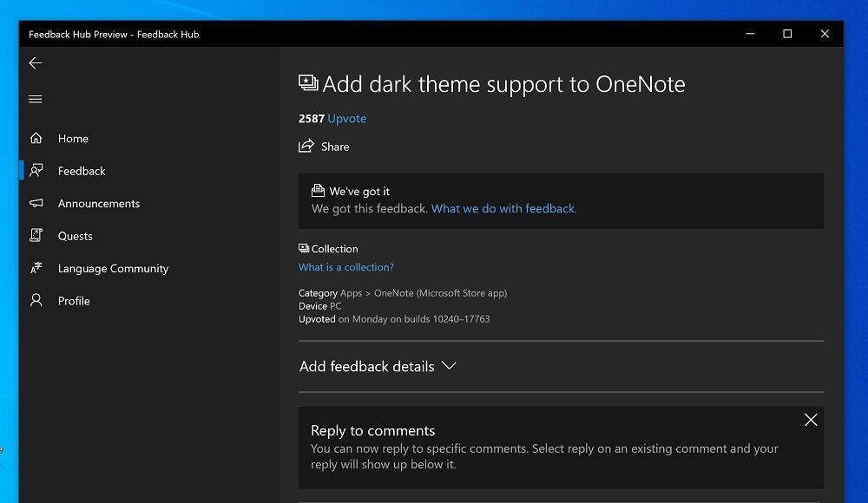Click the We've got it status icon
Image resolution: width=868 pixels, height=503 pixels.
pyautogui.click(x=318, y=191)
